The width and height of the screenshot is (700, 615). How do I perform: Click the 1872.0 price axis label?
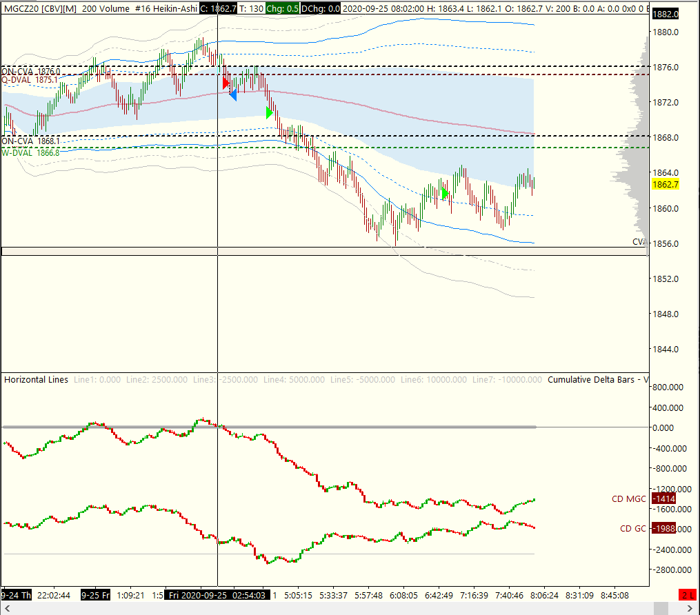tap(666, 103)
